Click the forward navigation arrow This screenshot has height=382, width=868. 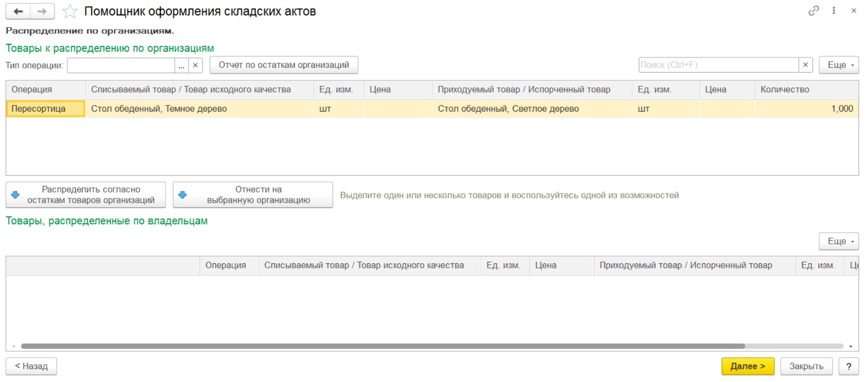pos(42,11)
